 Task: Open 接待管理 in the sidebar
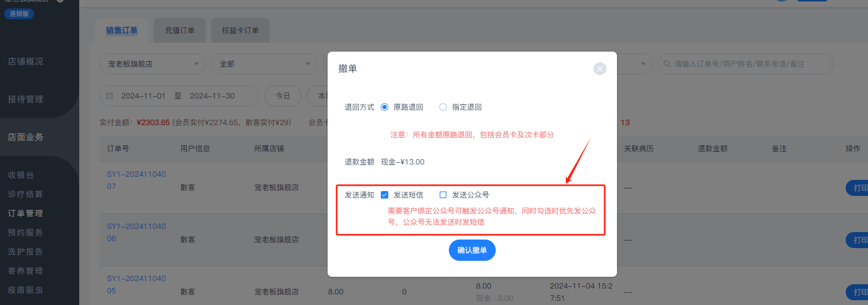pyautogui.click(x=26, y=100)
